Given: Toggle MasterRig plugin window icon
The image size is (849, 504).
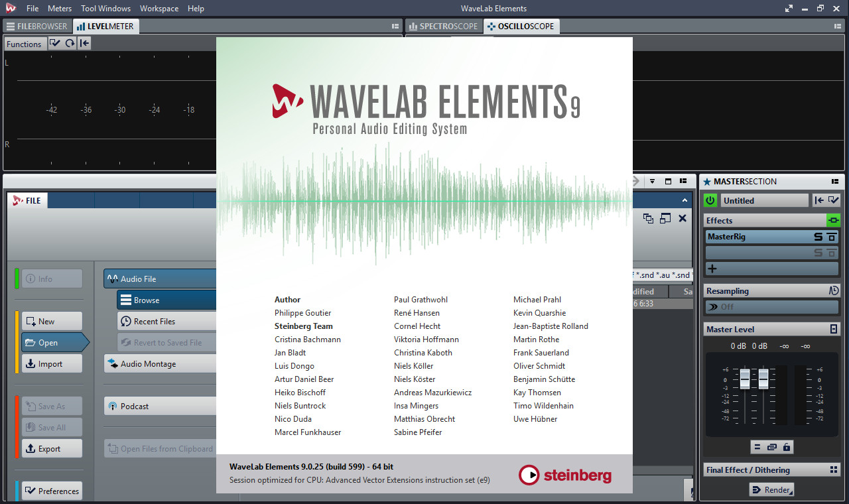Looking at the screenshot, I should click(832, 237).
